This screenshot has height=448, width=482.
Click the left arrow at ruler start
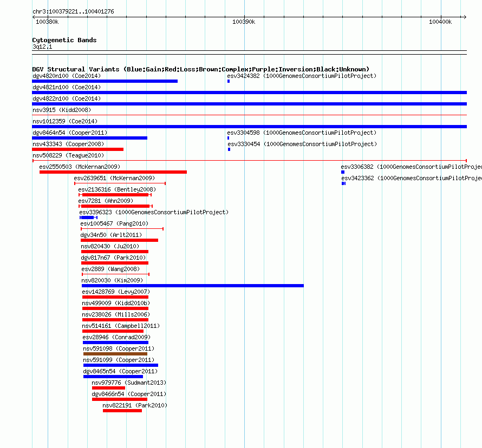click(34, 17)
